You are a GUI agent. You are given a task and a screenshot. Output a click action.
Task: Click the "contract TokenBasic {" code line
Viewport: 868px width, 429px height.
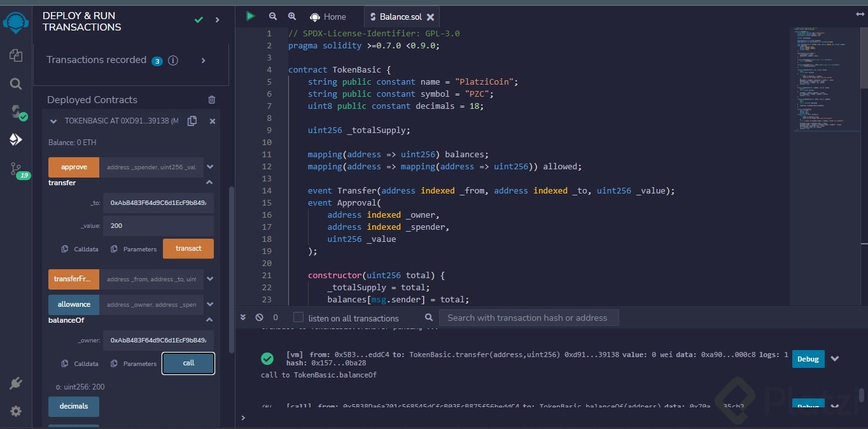tap(340, 70)
